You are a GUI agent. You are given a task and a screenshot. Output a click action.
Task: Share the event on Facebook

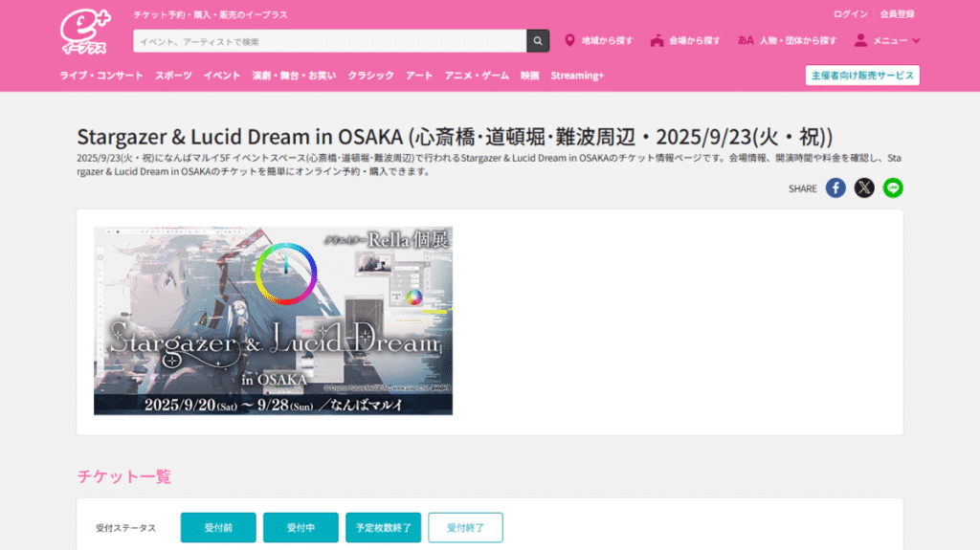pos(835,188)
